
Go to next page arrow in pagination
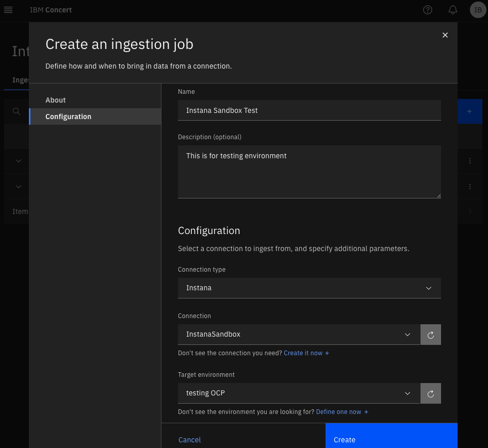(x=470, y=211)
